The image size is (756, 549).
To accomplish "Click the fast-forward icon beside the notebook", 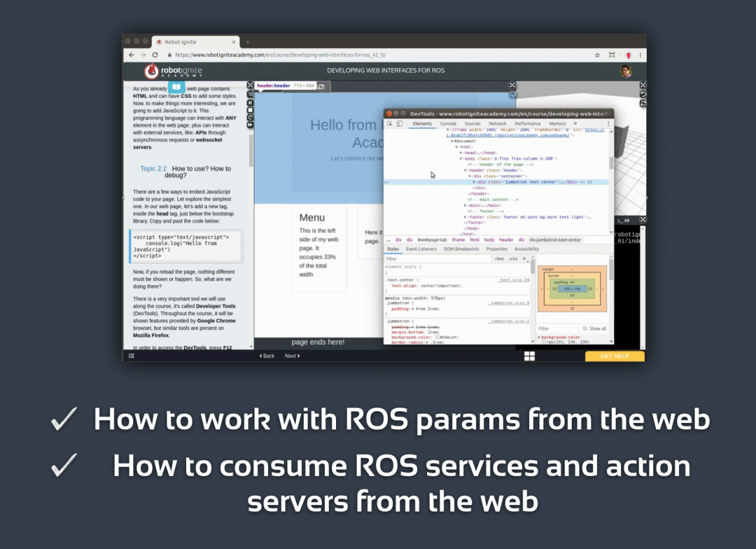I will pyautogui.click(x=250, y=125).
